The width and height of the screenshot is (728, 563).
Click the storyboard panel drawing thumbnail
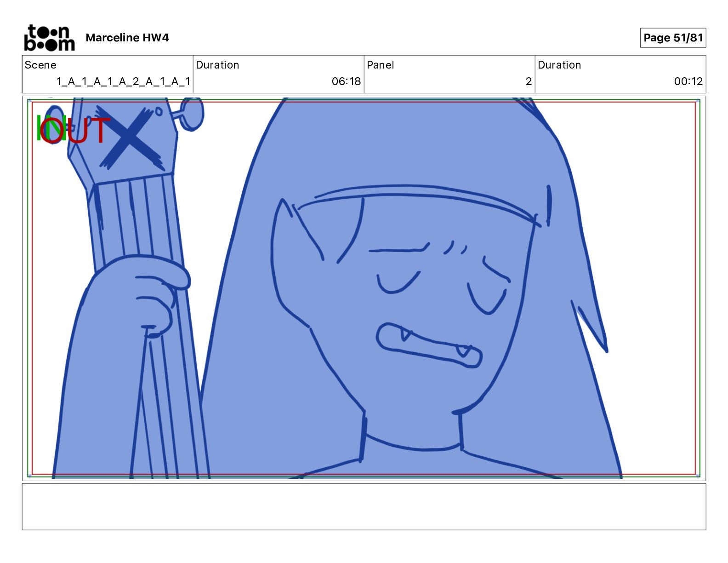pyautogui.click(x=364, y=288)
